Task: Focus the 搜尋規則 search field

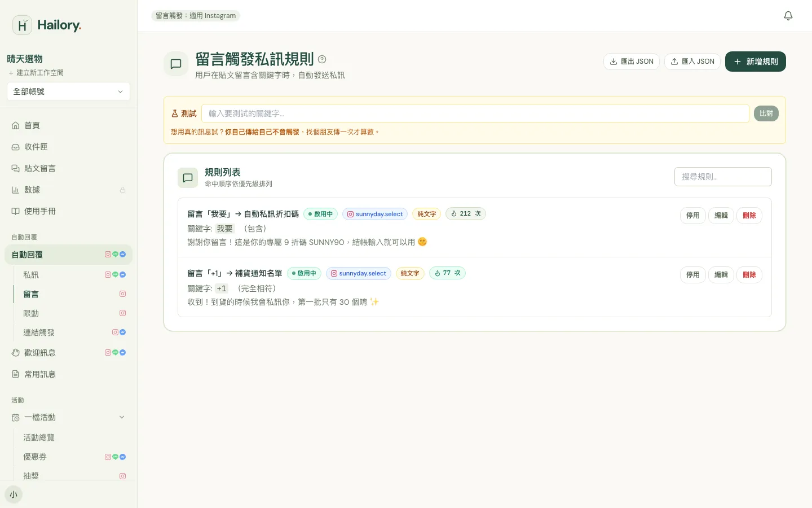Action: point(723,177)
